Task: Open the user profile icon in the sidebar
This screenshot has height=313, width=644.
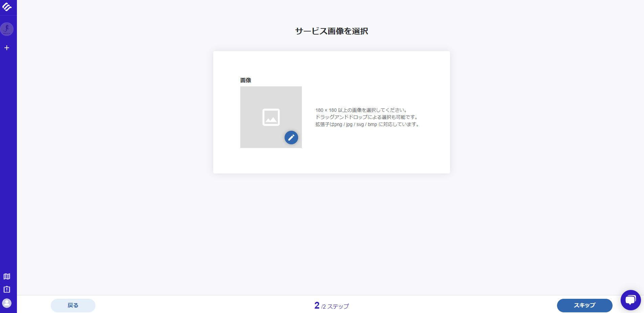Action: click(7, 303)
